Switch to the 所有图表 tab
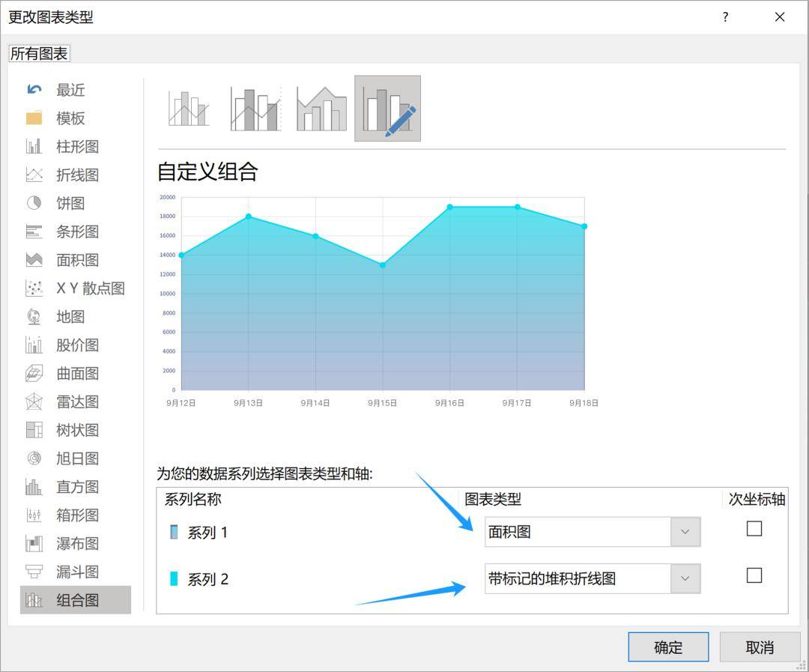This screenshot has height=672, width=809. 39,54
